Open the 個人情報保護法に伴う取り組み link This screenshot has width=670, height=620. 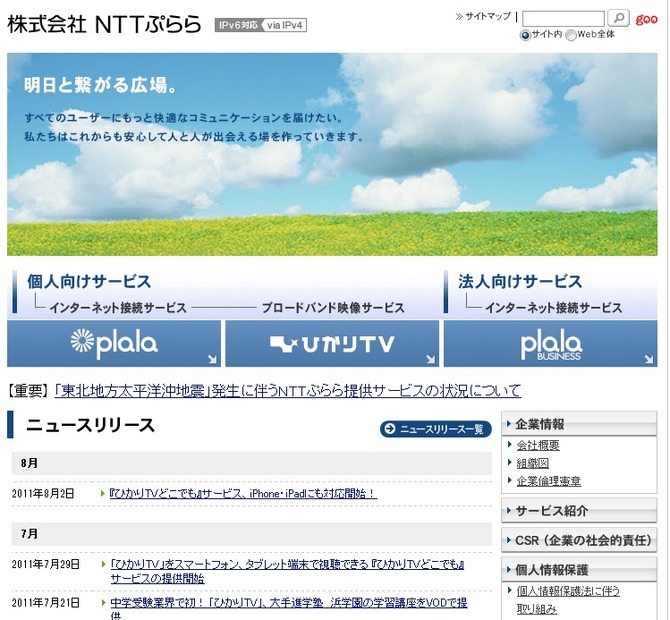click(x=568, y=600)
